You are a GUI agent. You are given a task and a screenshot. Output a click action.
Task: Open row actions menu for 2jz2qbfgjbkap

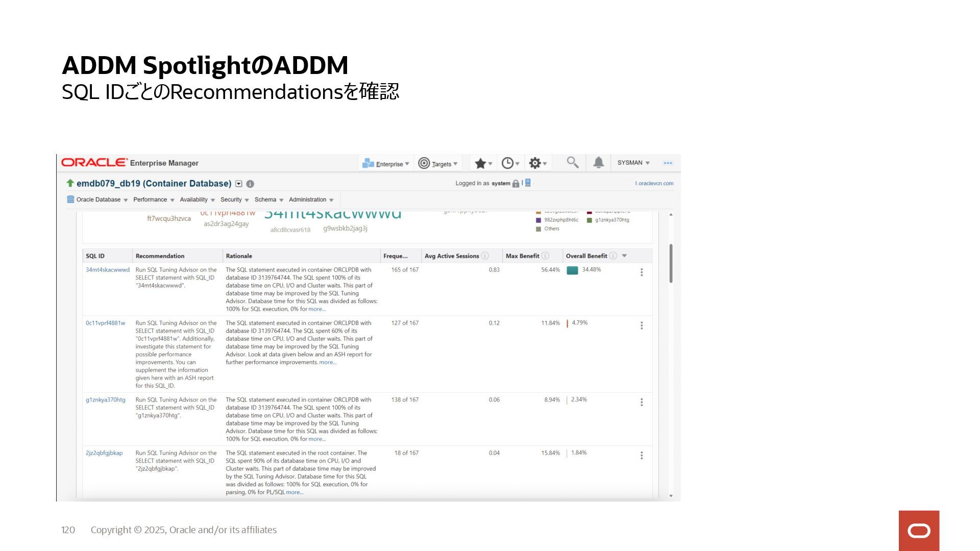point(642,456)
